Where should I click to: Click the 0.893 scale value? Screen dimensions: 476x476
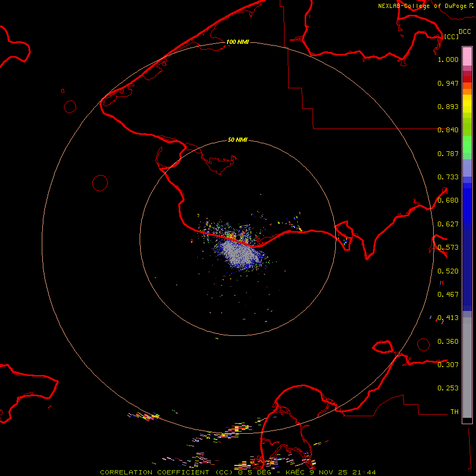448,106
